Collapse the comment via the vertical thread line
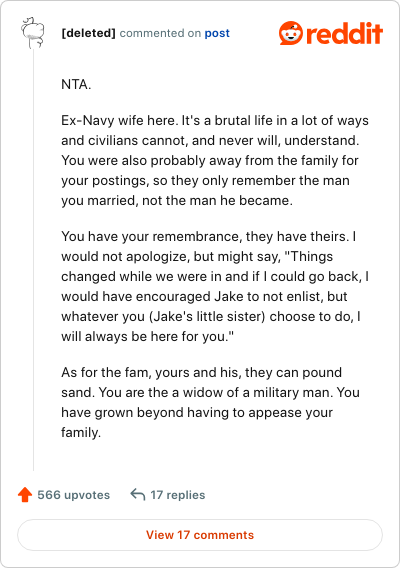 (x=34, y=260)
